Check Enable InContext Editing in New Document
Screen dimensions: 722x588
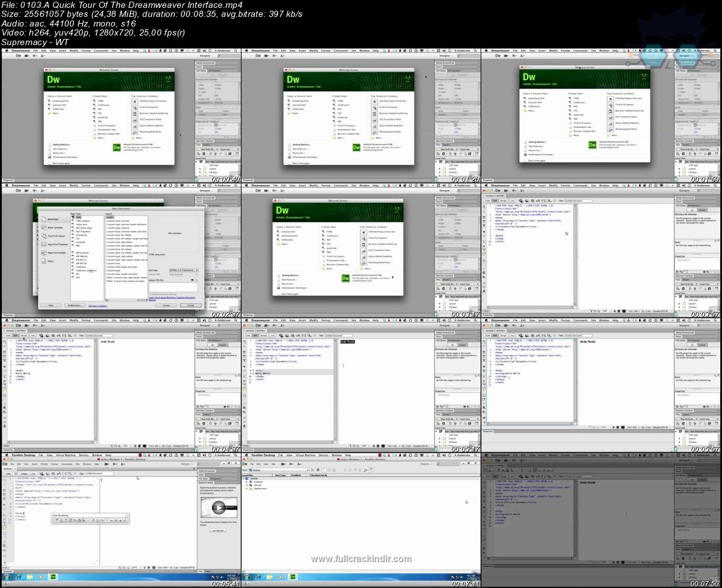[150, 294]
